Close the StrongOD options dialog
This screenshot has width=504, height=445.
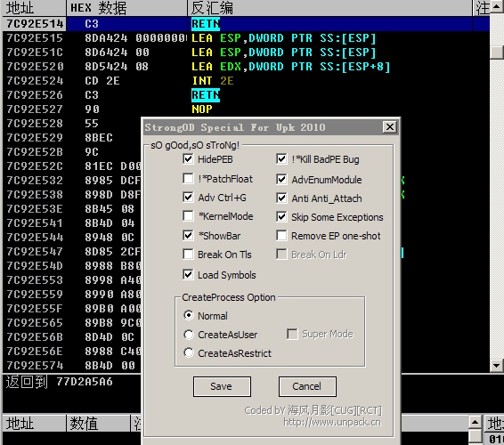pyautogui.click(x=389, y=127)
